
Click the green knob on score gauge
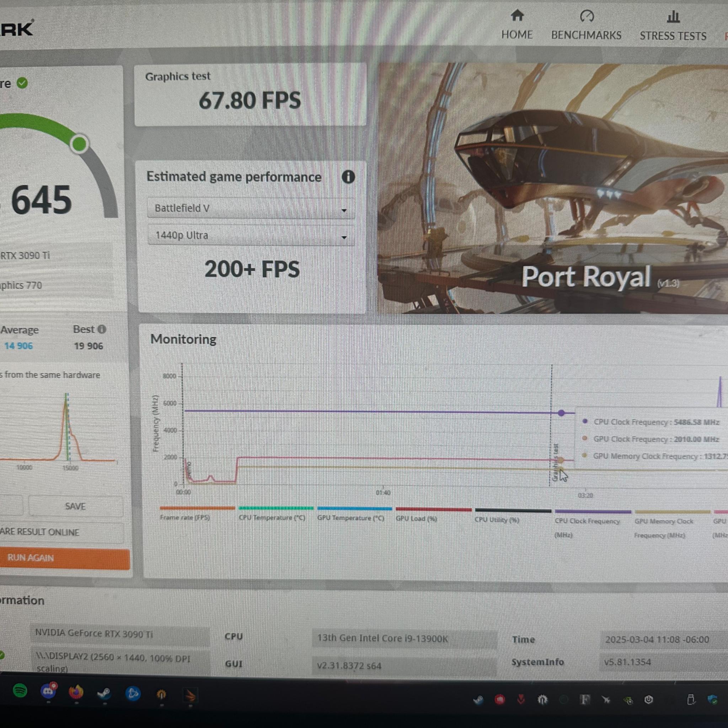click(x=79, y=144)
